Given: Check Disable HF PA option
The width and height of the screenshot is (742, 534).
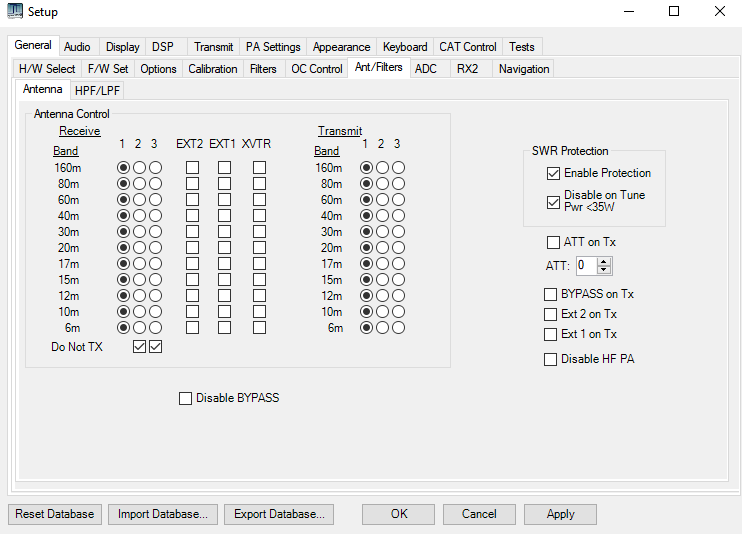Looking at the screenshot, I should (x=589, y=359).
